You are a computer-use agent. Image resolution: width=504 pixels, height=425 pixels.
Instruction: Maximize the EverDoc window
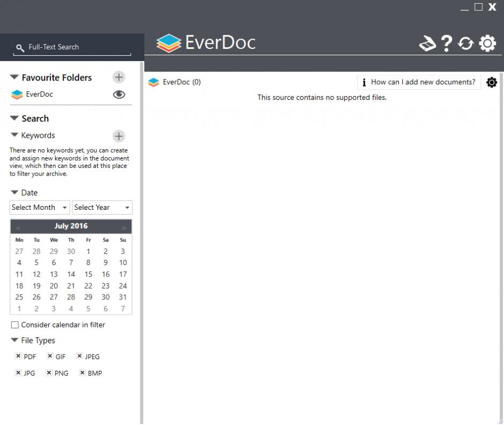pyautogui.click(x=478, y=7)
